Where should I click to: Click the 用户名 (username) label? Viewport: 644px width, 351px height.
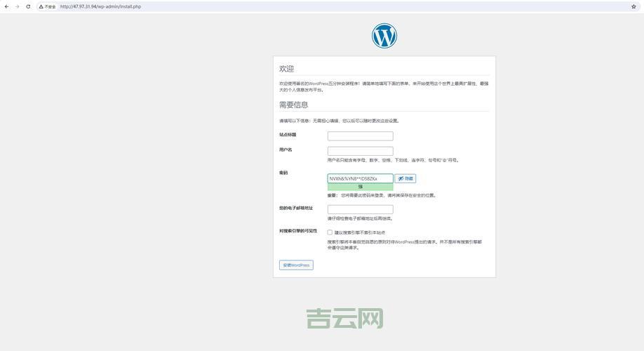(x=286, y=150)
